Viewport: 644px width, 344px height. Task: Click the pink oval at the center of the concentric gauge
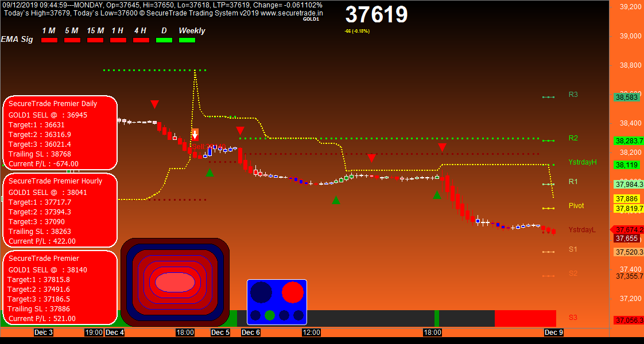[x=174, y=282]
